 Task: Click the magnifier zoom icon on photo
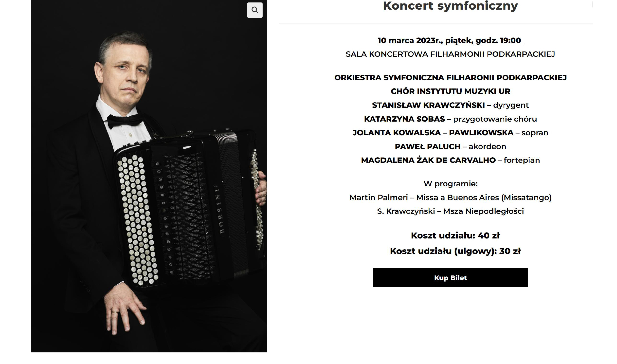(x=255, y=10)
